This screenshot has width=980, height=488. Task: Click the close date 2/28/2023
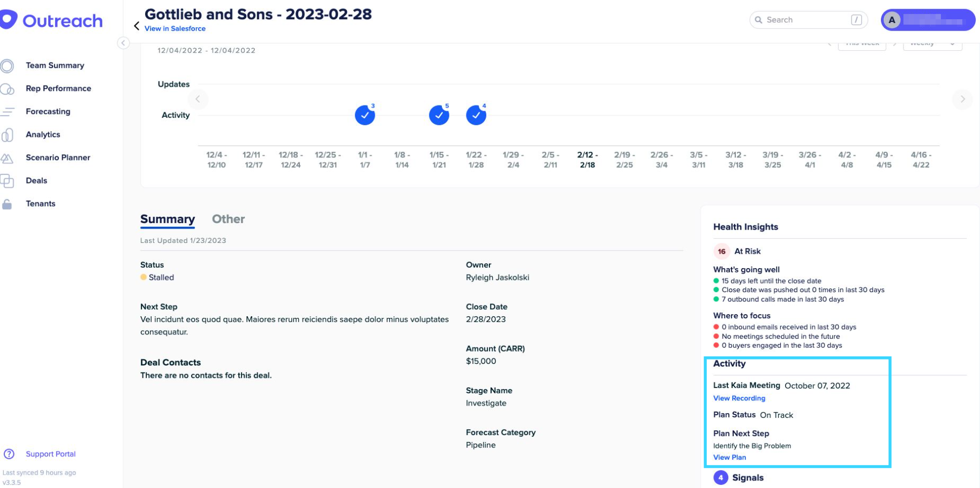[x=486, y=319]
